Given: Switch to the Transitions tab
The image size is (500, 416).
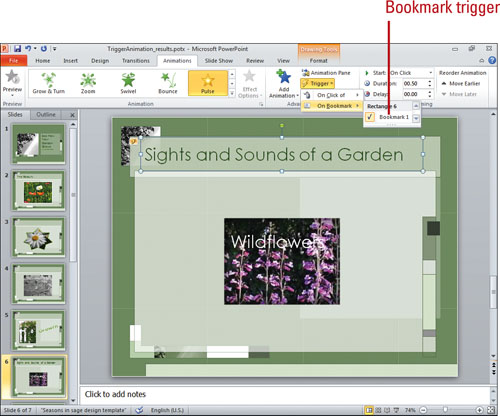Looking at the screenshot, I should (136, 61).
